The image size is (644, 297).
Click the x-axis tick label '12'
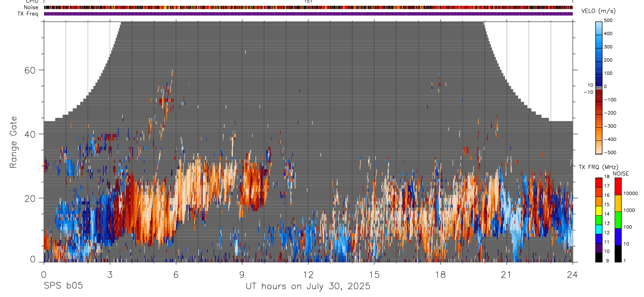pyautogui.click(x=308, y=274)
